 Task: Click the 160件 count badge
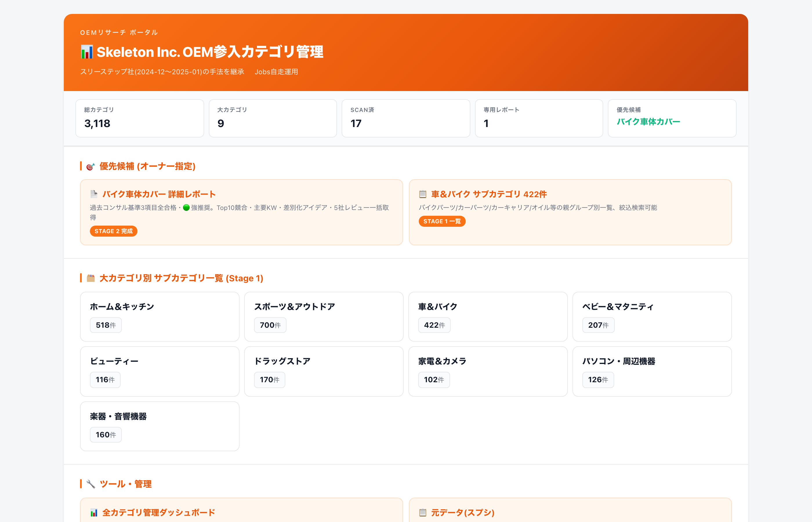click(x=106, y=434)
